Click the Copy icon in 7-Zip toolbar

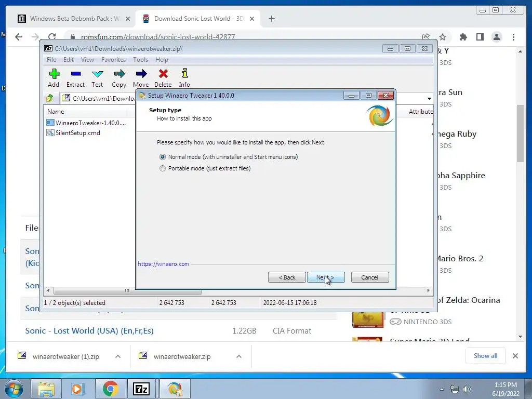point(119,74)
